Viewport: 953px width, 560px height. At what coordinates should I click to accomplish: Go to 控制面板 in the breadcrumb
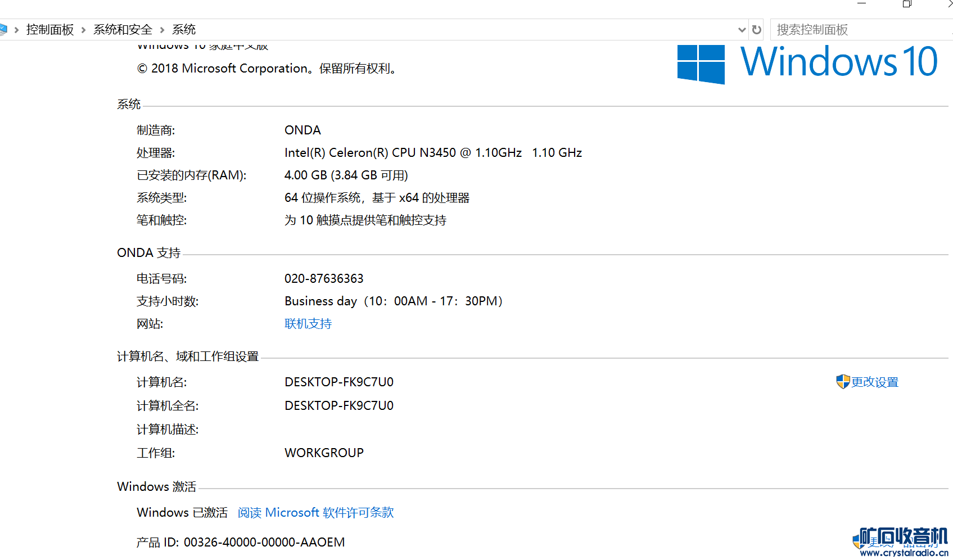click(x=50, y=30)
